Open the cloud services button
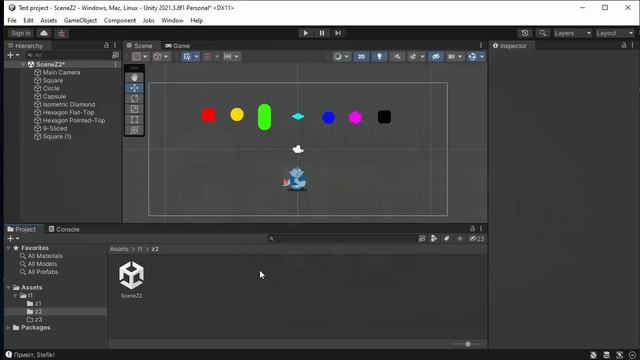The image size is (640, 360). pos(44,33)
